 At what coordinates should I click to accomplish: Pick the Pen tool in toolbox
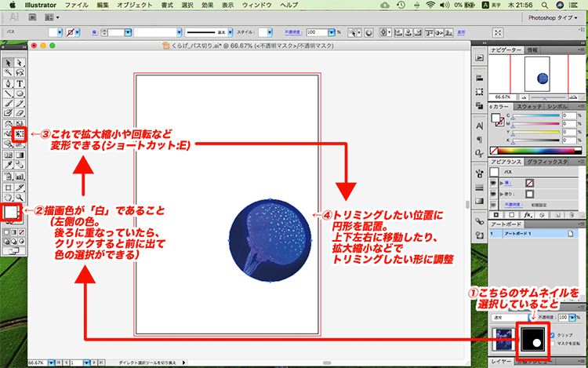click(9, 83)
